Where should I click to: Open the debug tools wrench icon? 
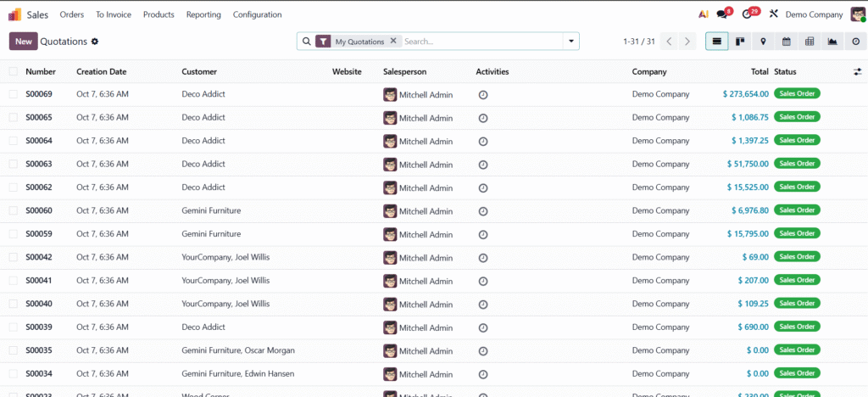(x=773, y=14)
